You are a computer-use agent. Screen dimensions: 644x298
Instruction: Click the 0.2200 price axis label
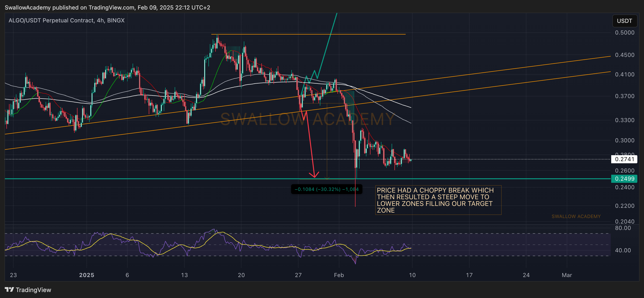pyautogui.click(x=625, y=206)
